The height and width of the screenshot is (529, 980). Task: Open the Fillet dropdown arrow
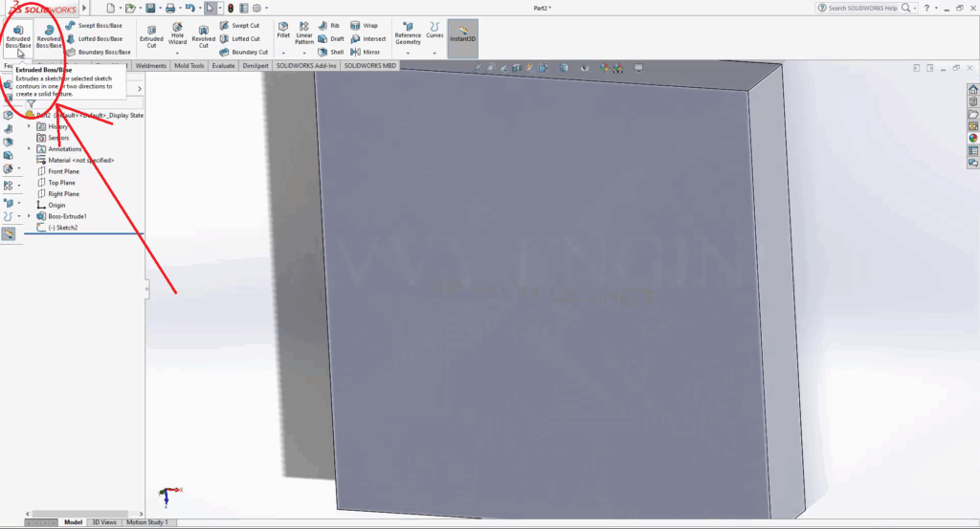(x=283, y=54)
